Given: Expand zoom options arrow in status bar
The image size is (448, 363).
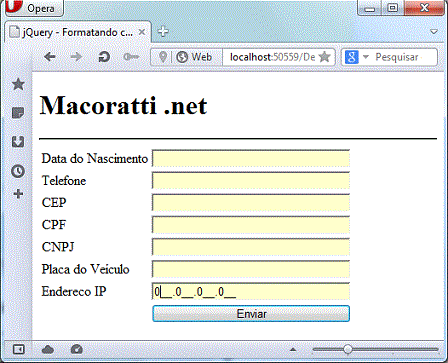Looking at the screenshot, I should point(293,350).
